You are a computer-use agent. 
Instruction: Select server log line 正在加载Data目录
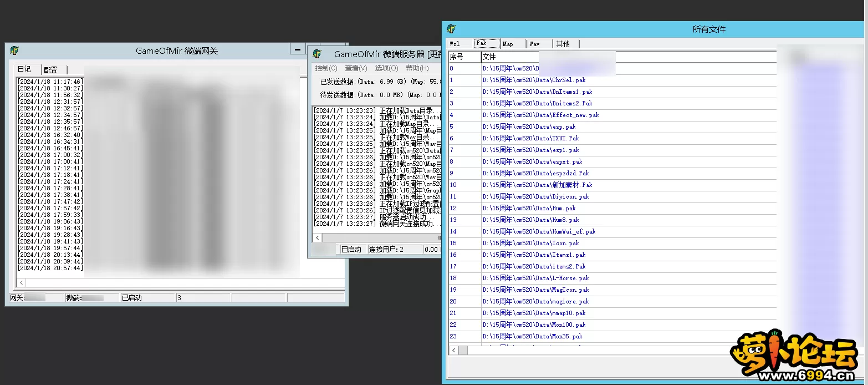(x=377, y=110)
